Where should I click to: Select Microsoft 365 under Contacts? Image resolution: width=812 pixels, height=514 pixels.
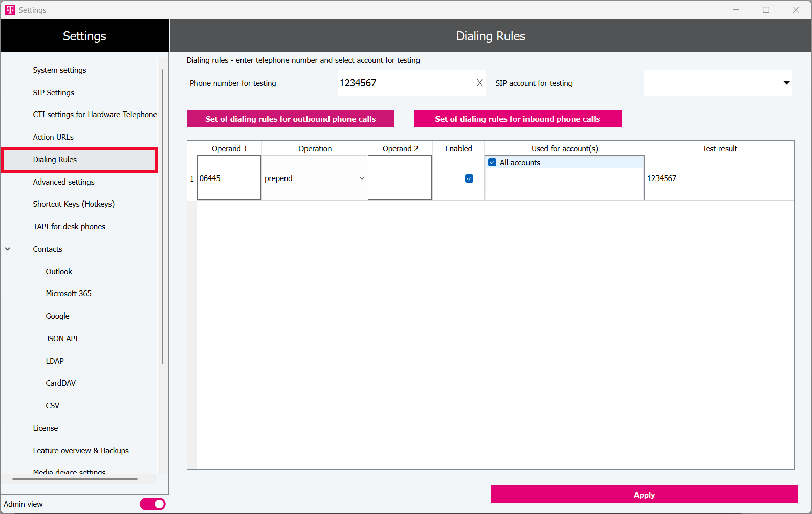pos(69,294)
